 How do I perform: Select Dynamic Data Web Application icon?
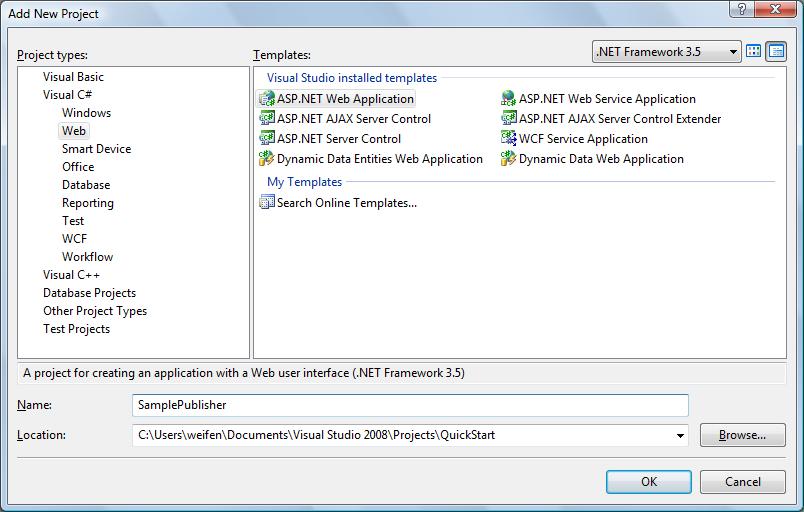coord(509,159)
